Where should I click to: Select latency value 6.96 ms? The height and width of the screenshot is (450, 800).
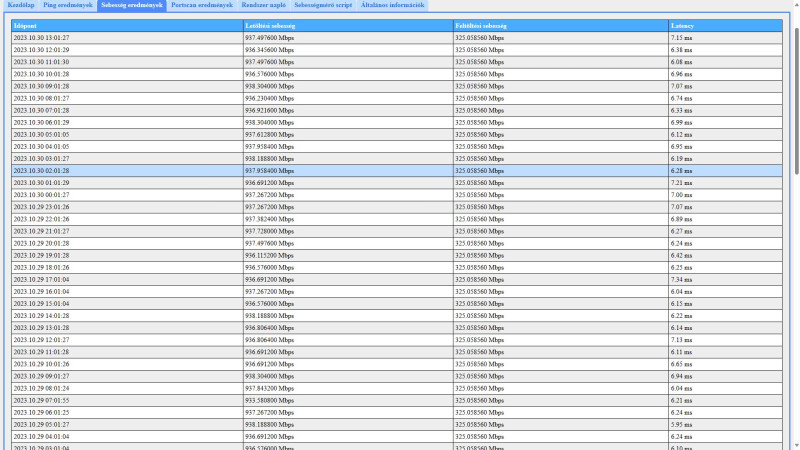click(682, 74)
